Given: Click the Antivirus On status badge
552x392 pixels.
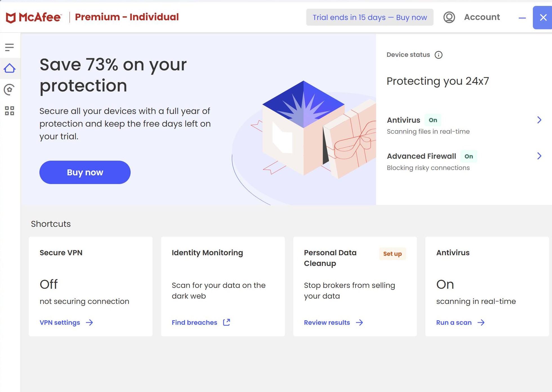Looking at the screenshot, I should tap(433, 120).
